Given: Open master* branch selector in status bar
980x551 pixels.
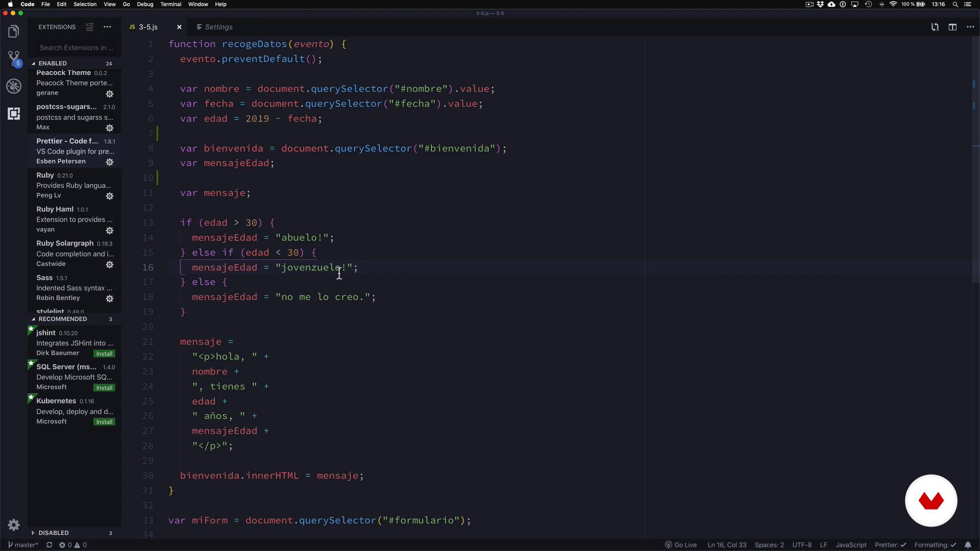Looking at the screenshot, I should click(x=23, y=545).
